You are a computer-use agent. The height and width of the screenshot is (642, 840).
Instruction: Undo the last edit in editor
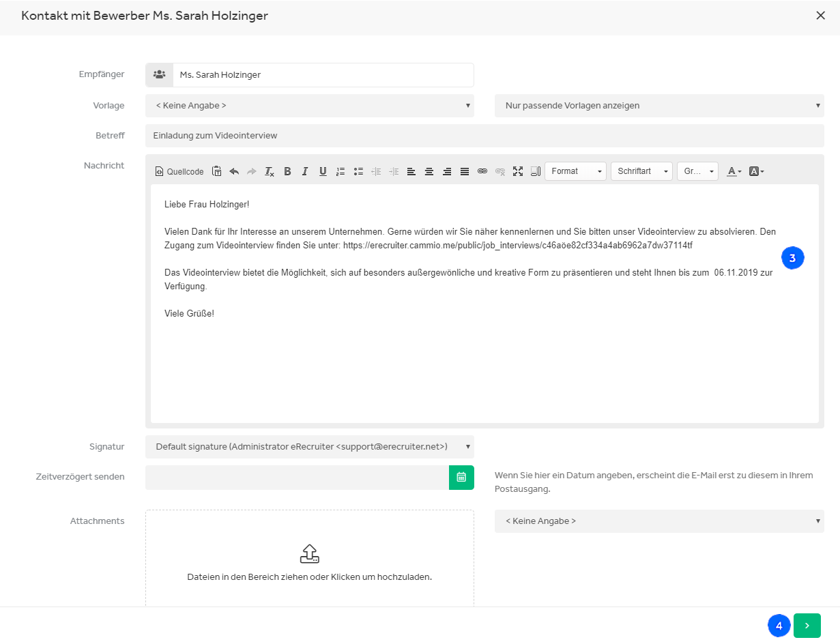coord(234,171)
